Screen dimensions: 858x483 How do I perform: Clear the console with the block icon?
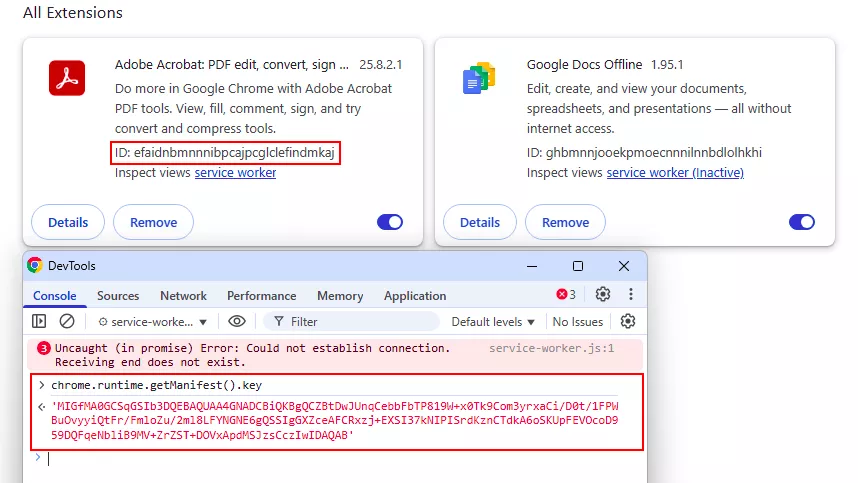pos(67,321)
